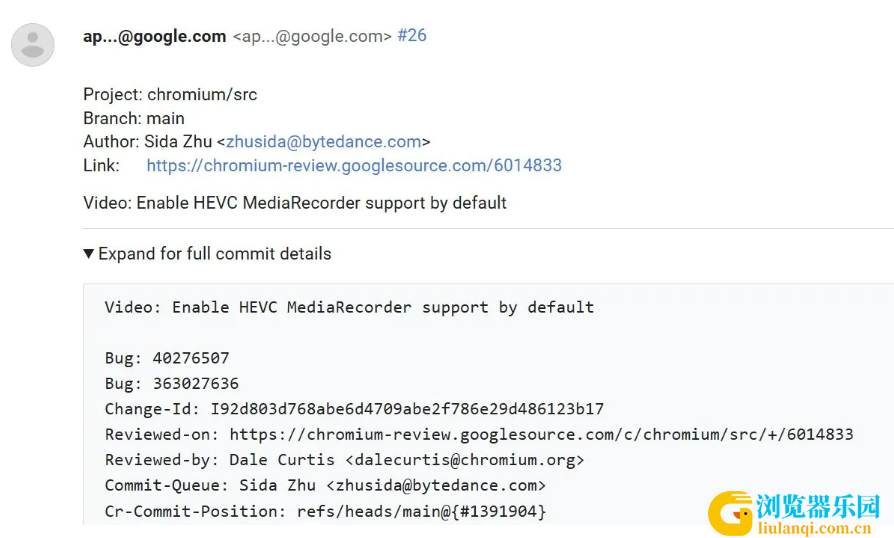This screenshot has height=538, width=894.
Task: Open the #26 comment number link
Action: 412,35
